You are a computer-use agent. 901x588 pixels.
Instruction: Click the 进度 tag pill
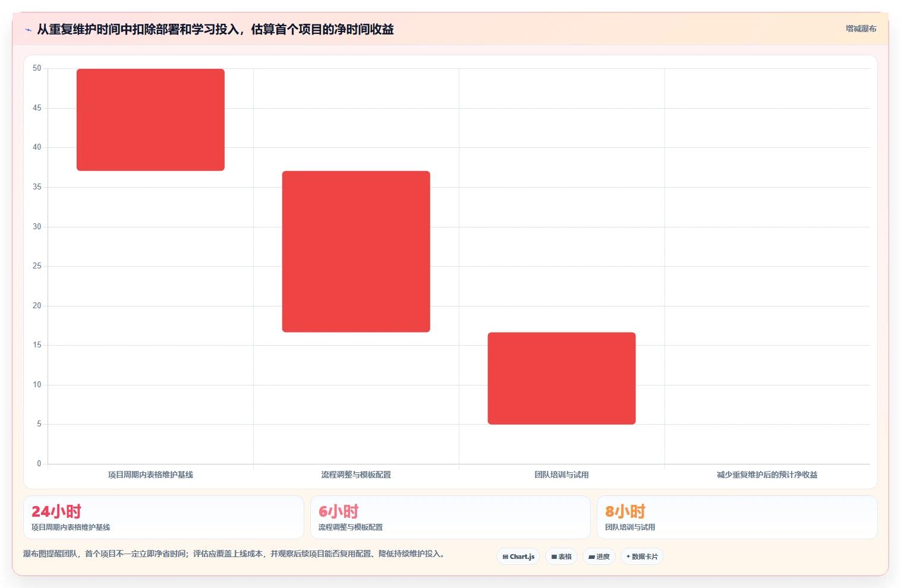(x=599, y=557)
